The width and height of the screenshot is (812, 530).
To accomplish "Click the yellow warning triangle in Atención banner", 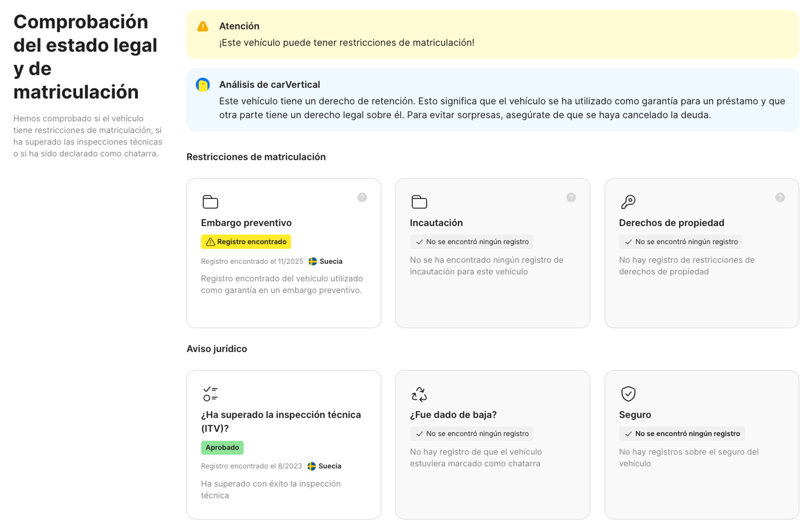I will point(203,26).
